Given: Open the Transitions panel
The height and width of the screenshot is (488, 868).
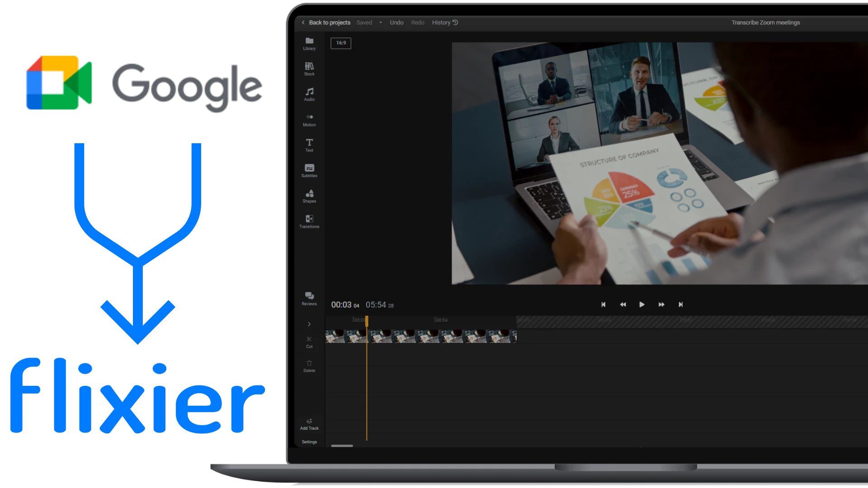Looking at the screenshot, I should 309,222.
